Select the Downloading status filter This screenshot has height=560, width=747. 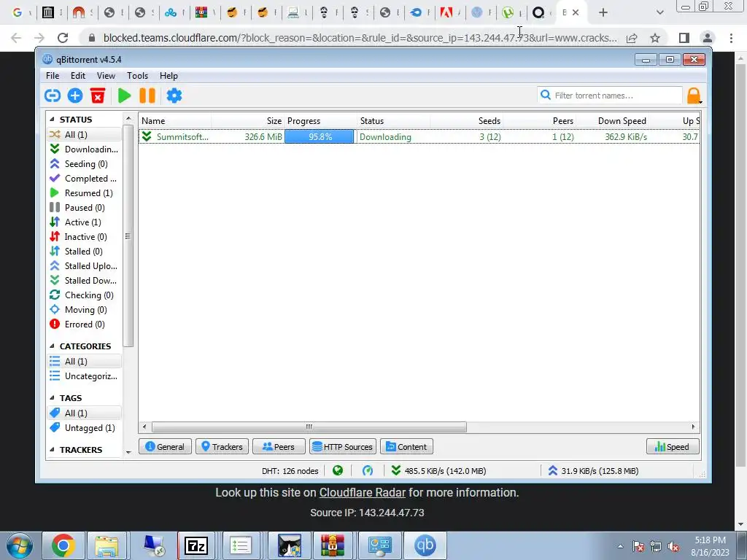[x=85, y=149]
